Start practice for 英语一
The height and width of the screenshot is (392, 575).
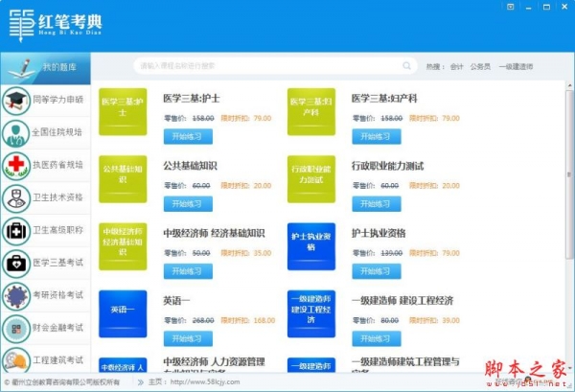tap(188, 339)
